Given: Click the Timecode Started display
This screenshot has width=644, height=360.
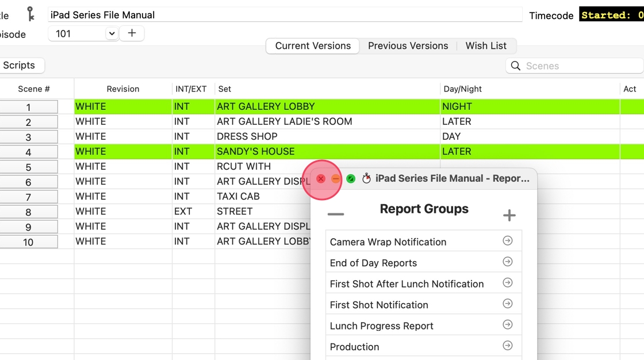Looking at the screenshot, I should (612, 15).
